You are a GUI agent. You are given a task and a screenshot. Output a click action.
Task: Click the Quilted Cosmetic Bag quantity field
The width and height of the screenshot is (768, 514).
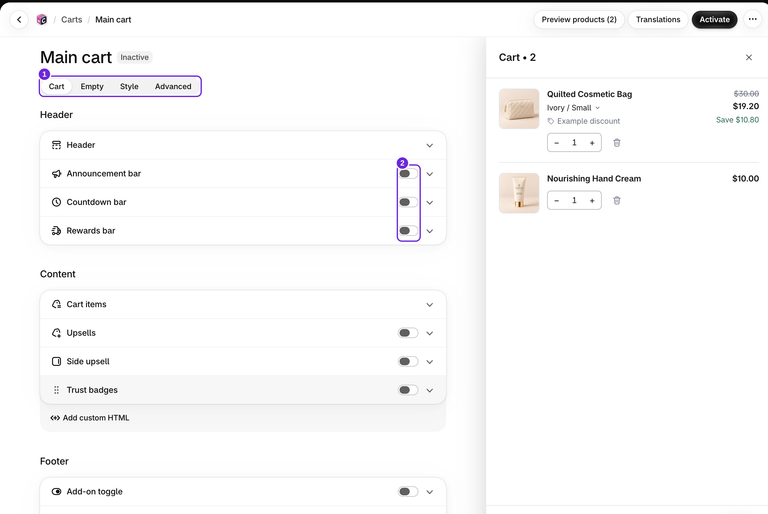click(574, 143)
